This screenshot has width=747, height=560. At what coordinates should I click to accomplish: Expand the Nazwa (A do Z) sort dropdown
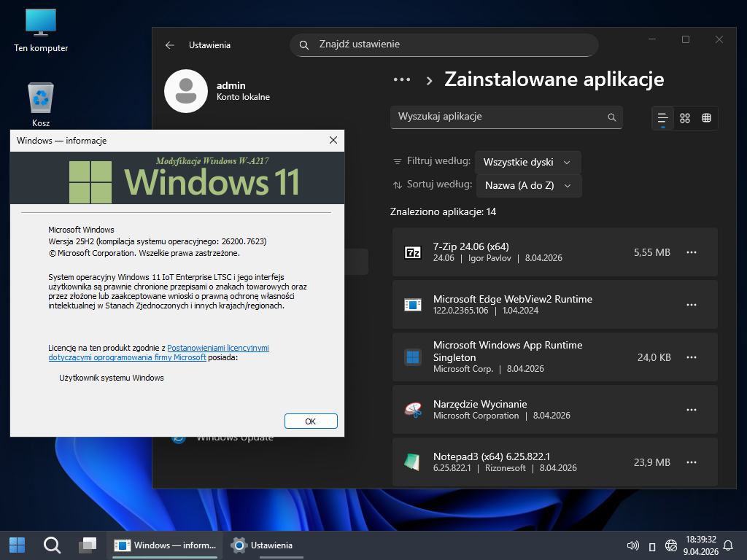tap(528, 185)
